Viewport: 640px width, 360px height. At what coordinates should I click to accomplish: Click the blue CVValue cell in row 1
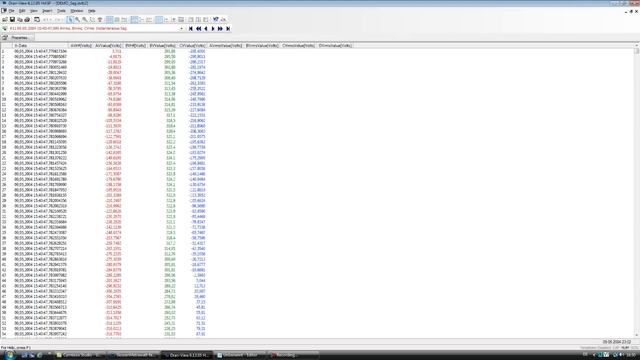click(198, 51)
